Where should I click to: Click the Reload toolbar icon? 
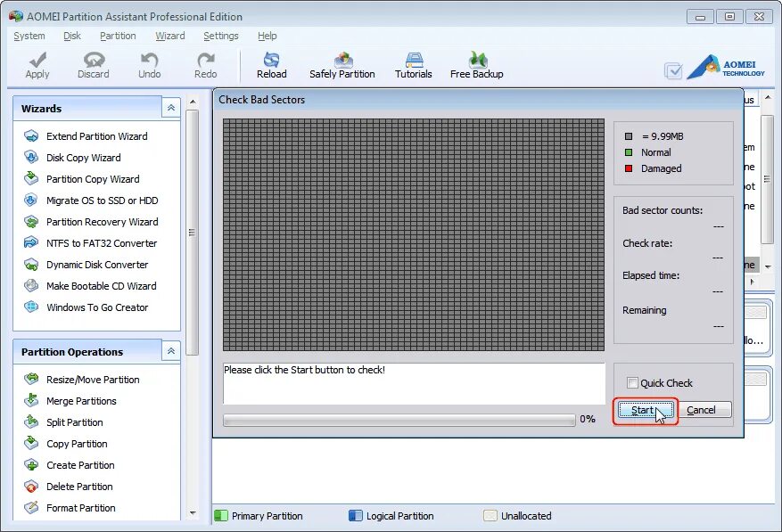[x=271, y=65]
